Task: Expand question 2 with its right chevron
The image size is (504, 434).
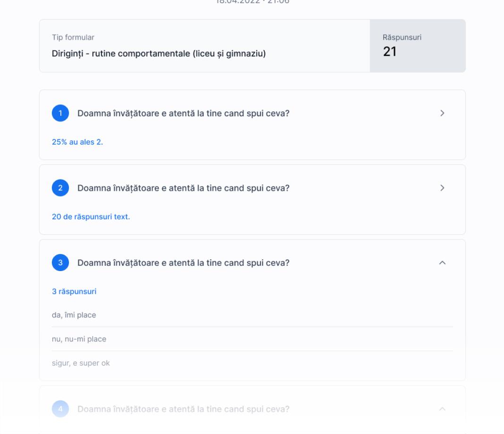Action: [442, 188]
